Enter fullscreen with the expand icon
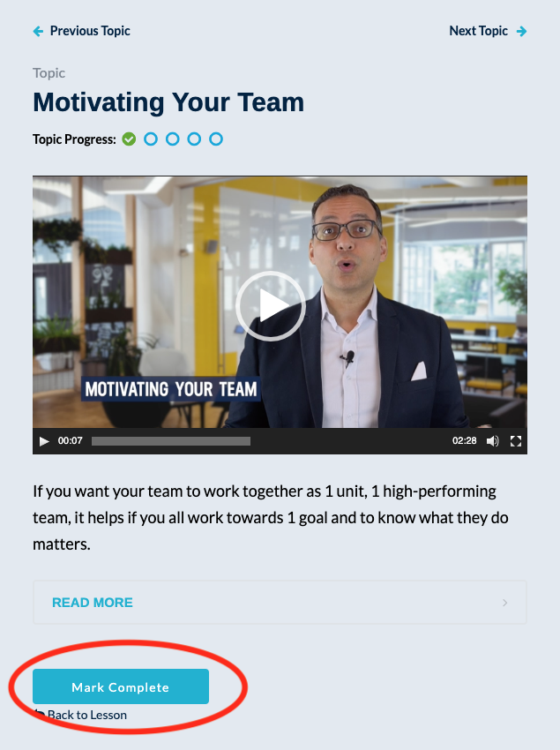The height and width of the screenshot is (750, 560). coord(516,441)
